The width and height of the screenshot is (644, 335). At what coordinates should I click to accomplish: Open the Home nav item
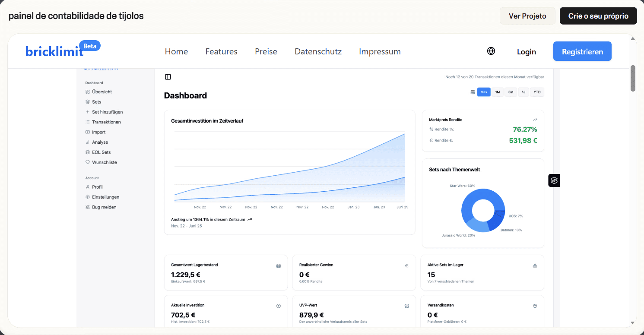(176, 51)
